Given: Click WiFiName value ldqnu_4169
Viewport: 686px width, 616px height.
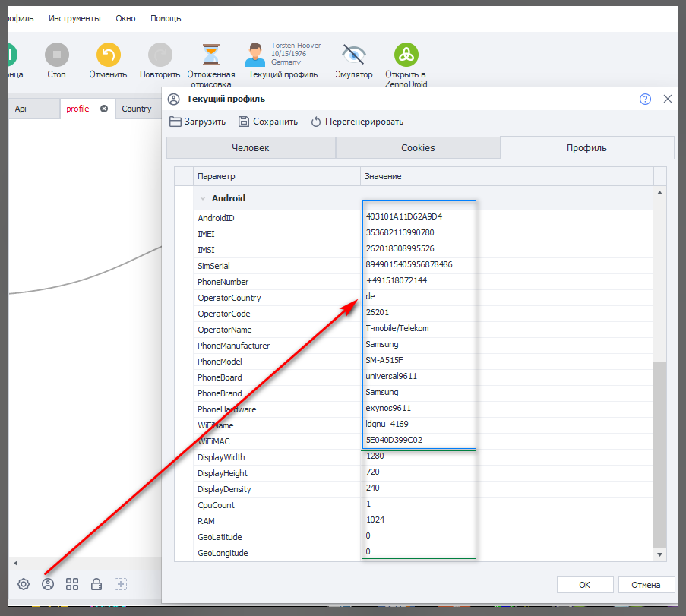Looking at the screenshot, I should click(x=387, y=425).
